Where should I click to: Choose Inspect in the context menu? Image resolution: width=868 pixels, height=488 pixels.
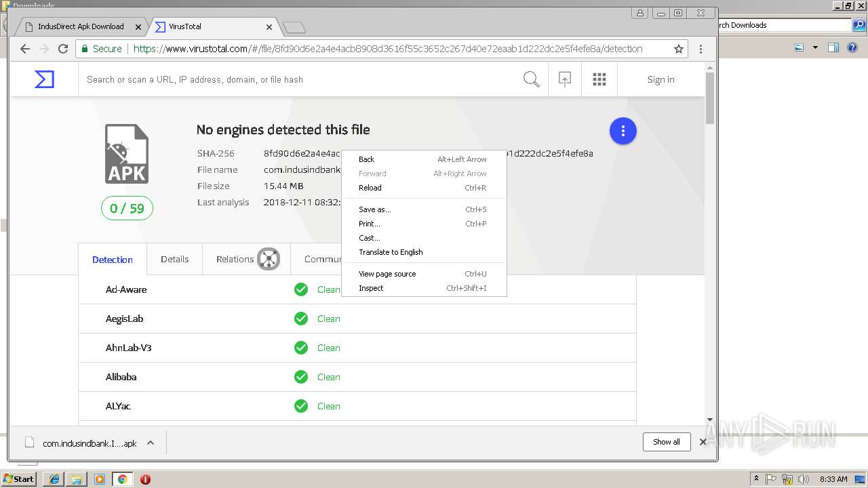click(x=424, y=288)
